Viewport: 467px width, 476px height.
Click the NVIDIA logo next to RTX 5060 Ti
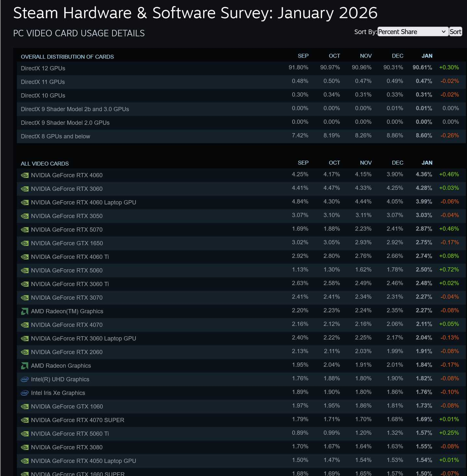point(25,434)
